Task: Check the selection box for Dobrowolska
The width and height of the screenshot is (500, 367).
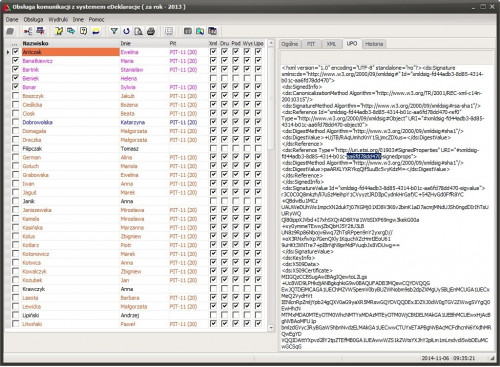Action: [x=15, y=122]
